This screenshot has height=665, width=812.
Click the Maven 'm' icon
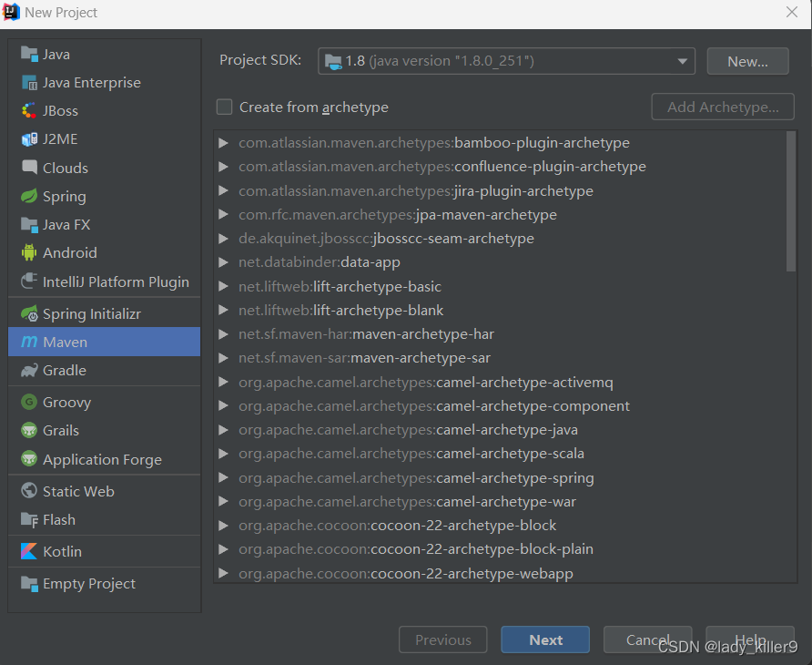[29, 342]
